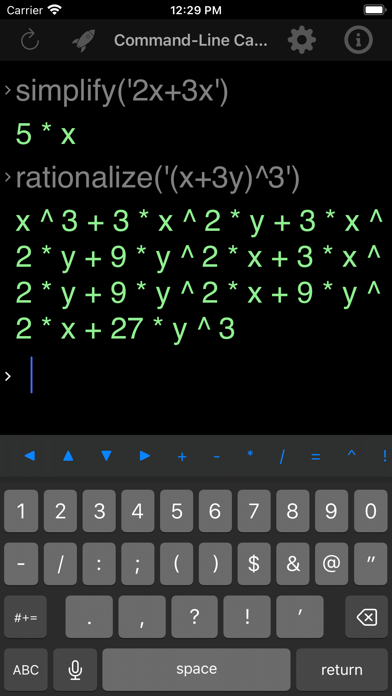The image size is (392, 696).
Task: Tap the backspace delete key
Action: pyautogui.click(x=367, y=617)
